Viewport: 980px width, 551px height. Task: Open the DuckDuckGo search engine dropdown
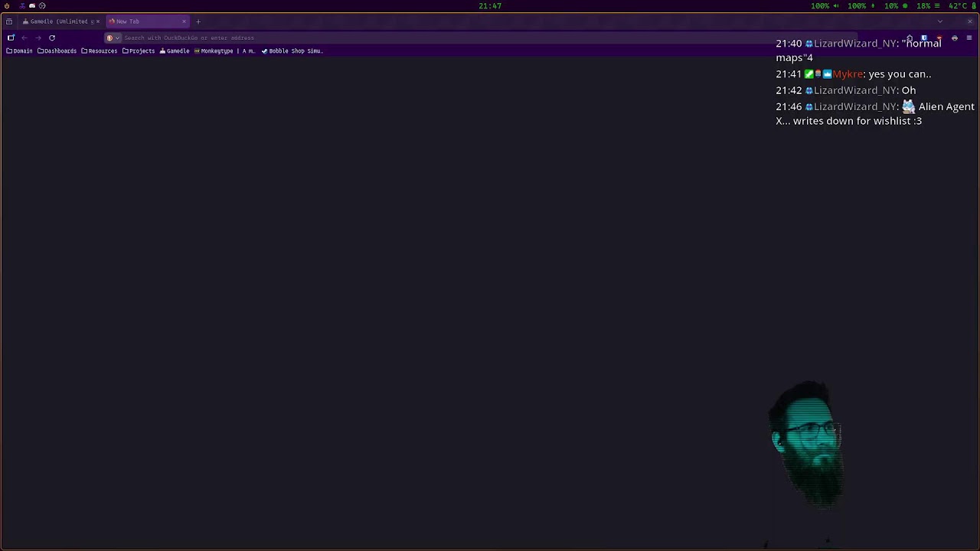point(113,37)
